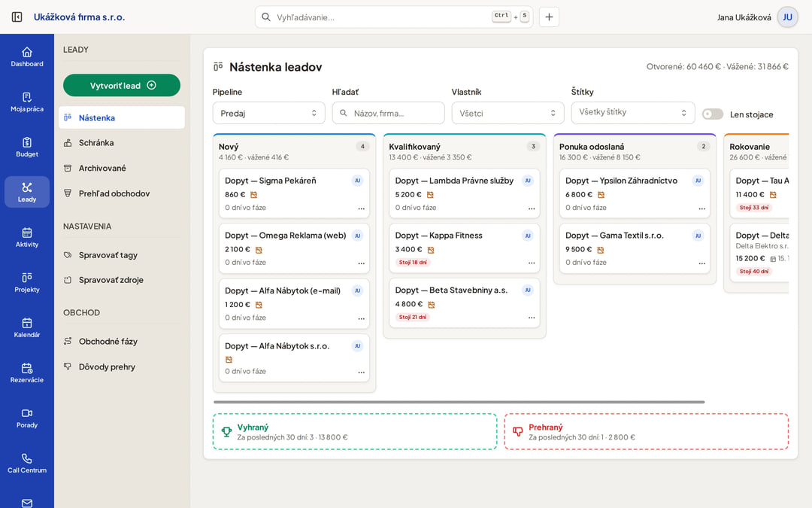Open three-dot menu on Beta Stavebniny card
Image resolution: width=812 pixels, height=508 pixels.
(532, 318)
